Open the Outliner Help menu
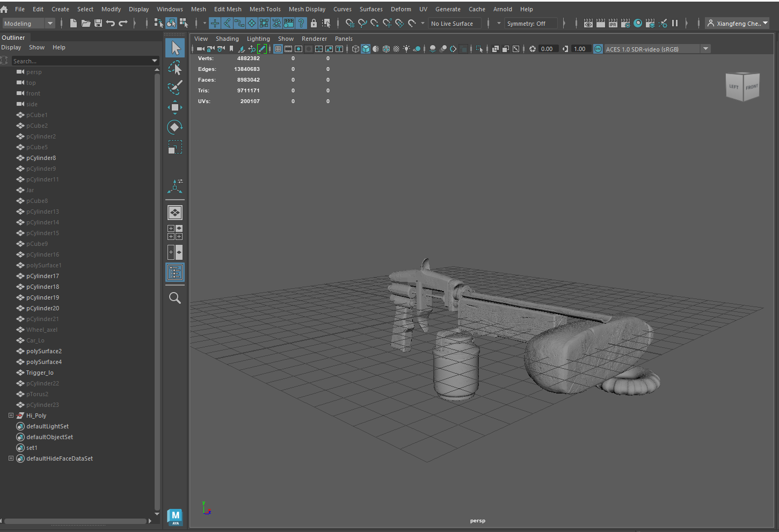The image size is (779, 532). pos(59,47)
